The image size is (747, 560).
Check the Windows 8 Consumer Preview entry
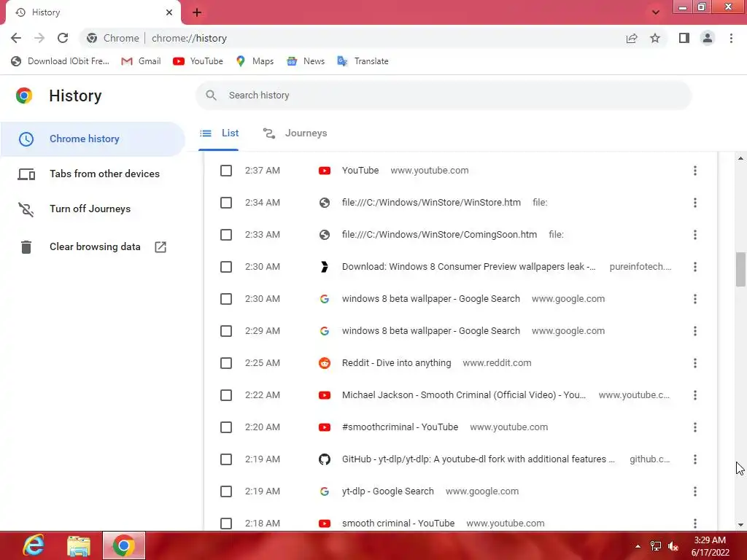pos(226,267)
